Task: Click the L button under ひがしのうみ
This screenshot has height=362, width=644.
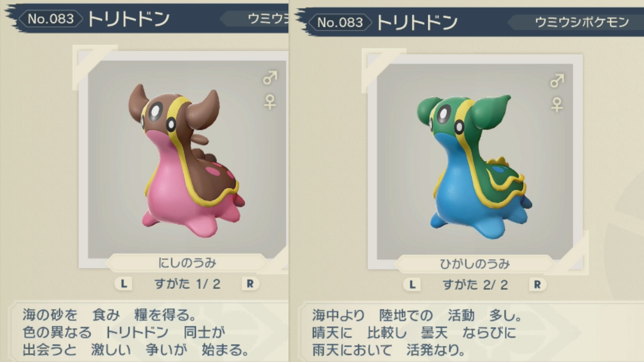Action: click(x=412, y=285)
